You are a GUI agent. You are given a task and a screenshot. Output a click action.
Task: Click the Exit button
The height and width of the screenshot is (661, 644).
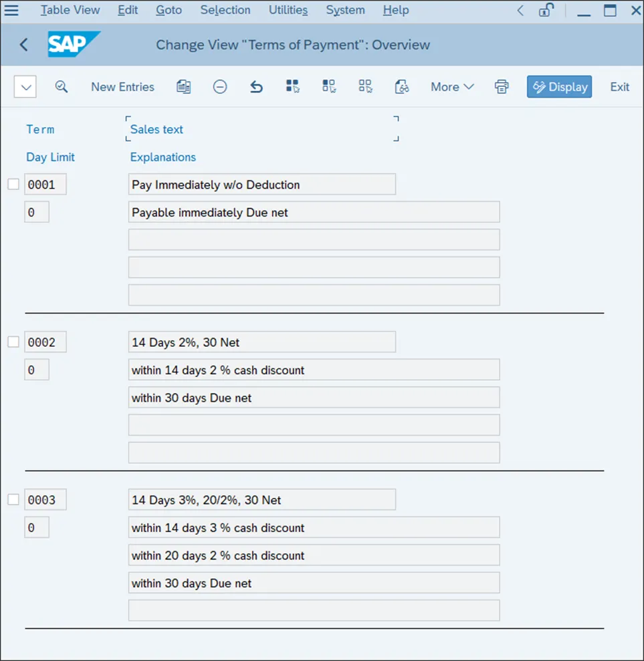619,87
